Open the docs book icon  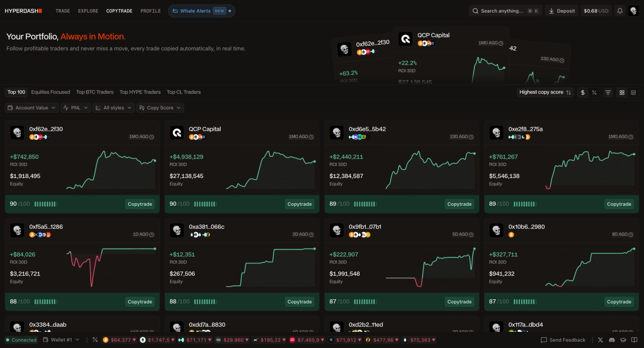point(634,340)
